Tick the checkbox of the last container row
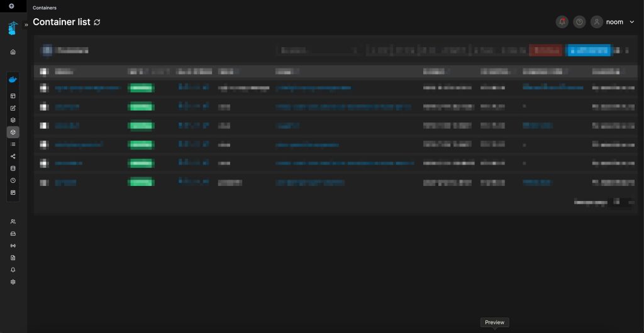The image size is (644, 333). point(43,183)
